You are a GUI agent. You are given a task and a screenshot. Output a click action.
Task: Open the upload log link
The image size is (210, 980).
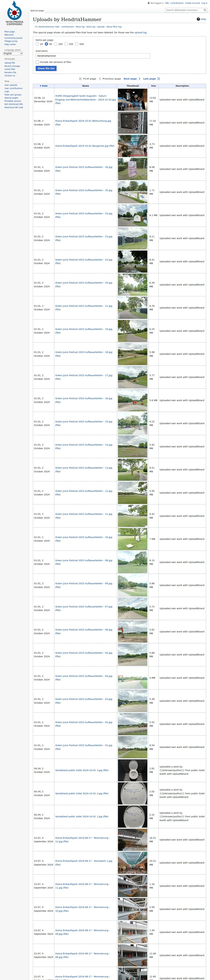pyautogui.click(x=140, y=33)
